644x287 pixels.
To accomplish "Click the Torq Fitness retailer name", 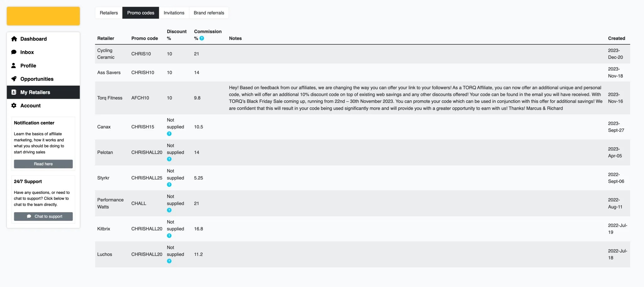I will tap(110, 98).
